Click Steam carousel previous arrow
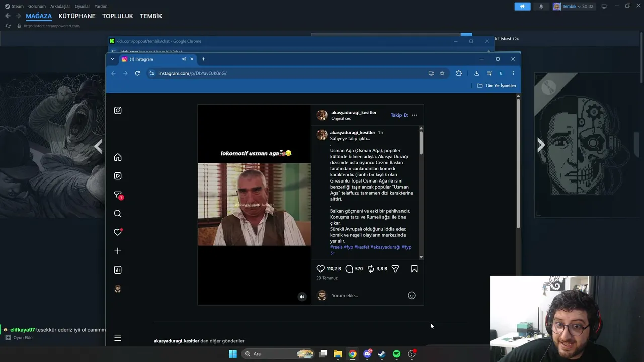Image resolution: width=644 pixels, height=362 pixels. pyautogui.click(x=98, y=146)
